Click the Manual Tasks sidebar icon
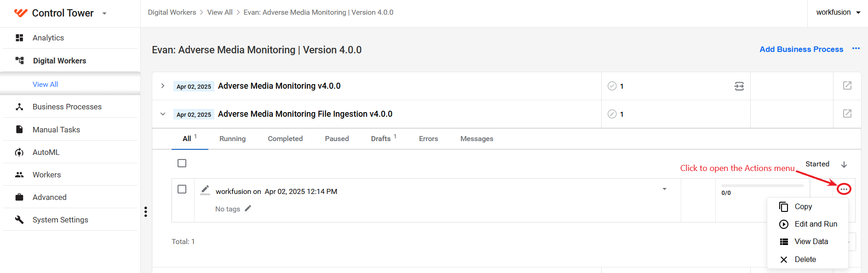 19,129
